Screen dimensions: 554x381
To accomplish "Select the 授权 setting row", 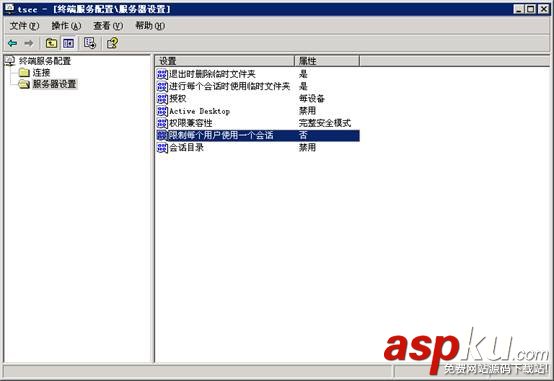I will [x=178, y=99].
